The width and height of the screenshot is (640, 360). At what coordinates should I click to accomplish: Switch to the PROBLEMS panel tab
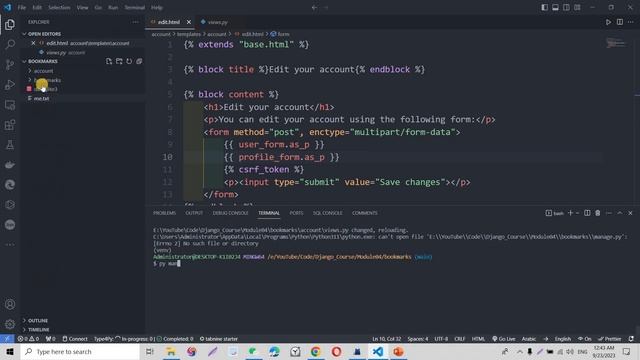pyautogui.click(x=164, y=213)
